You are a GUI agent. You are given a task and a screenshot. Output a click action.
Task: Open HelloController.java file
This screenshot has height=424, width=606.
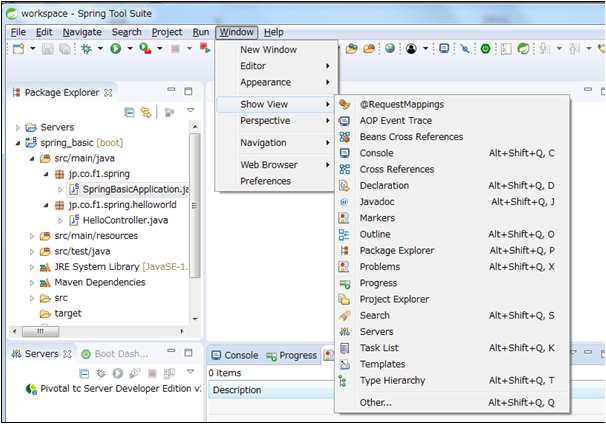click(x=124, y=220)
